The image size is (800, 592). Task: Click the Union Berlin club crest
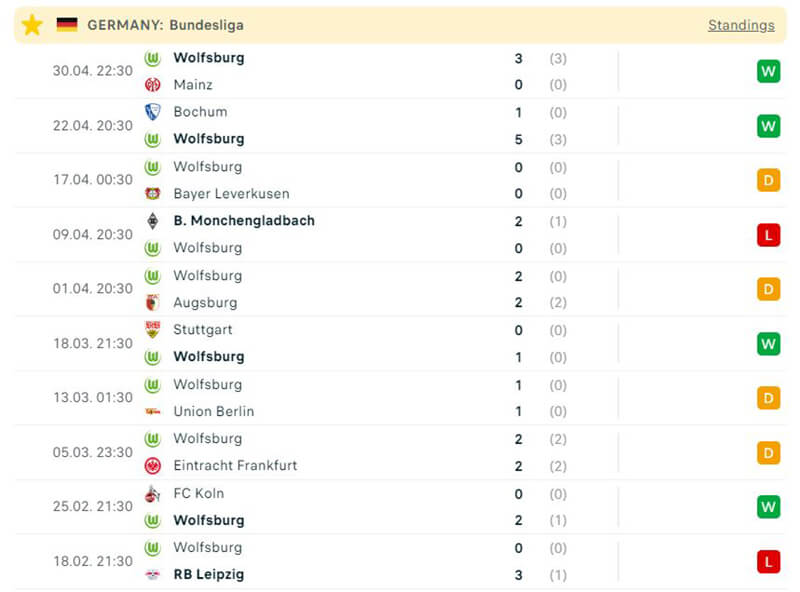click(153, 412)
